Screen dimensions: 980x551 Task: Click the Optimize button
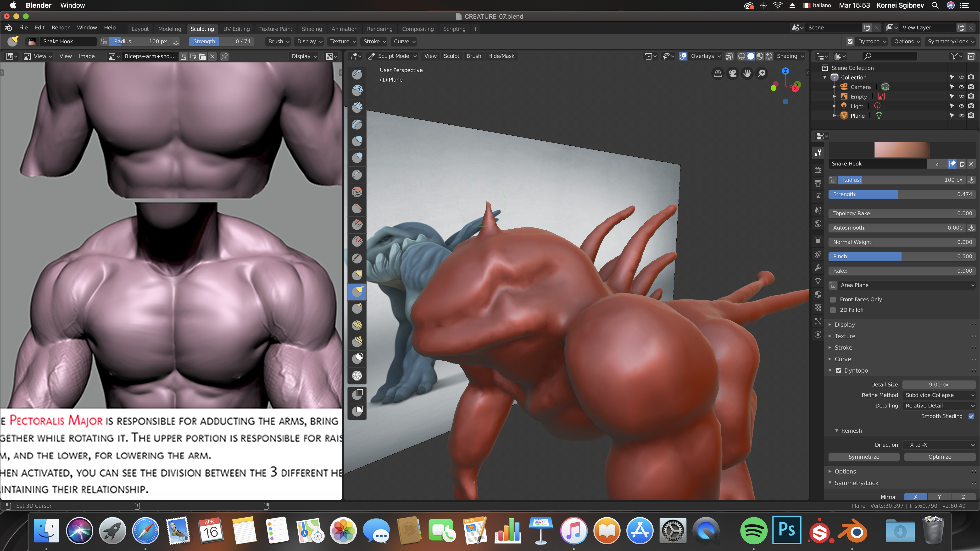point(939,457)
